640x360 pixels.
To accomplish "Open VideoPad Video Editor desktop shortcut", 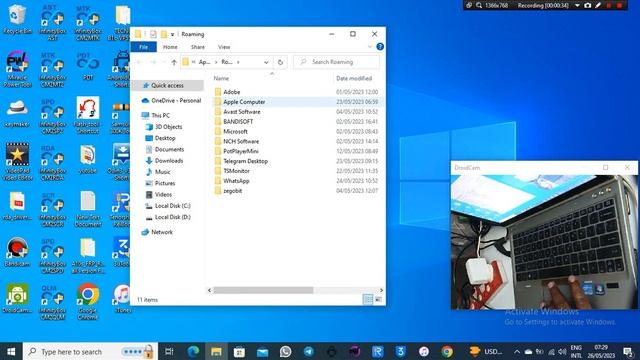I will 17,162.
